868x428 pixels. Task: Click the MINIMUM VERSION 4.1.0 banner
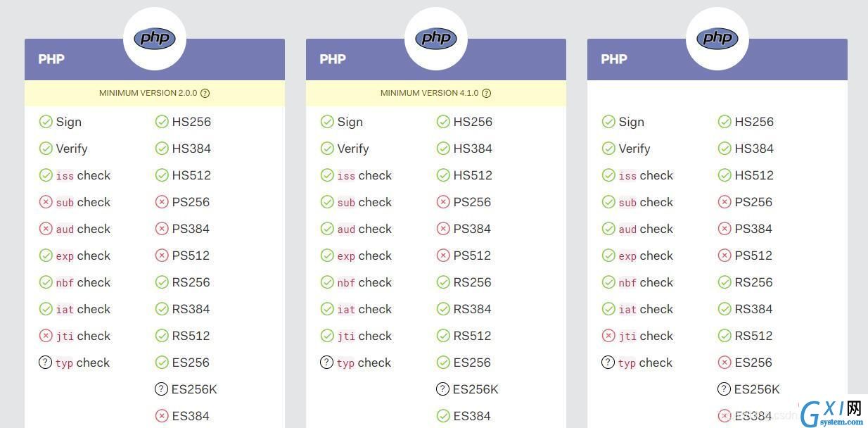coord(436,93)
